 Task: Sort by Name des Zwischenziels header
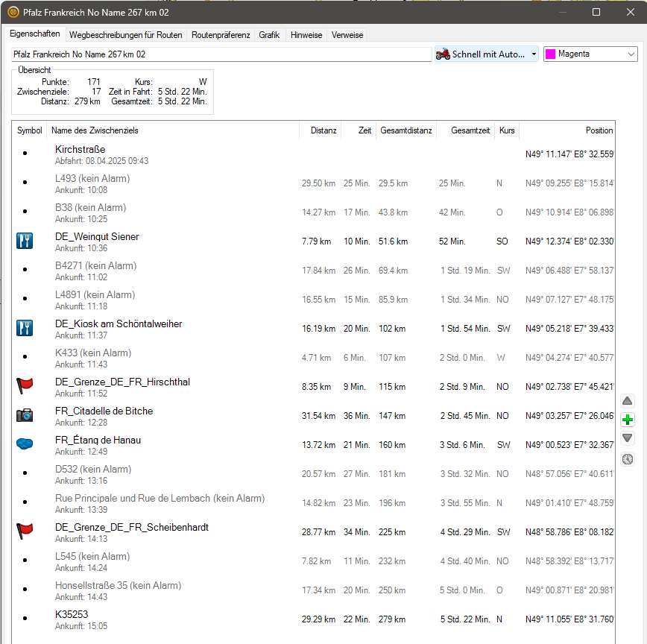(173, 130)
